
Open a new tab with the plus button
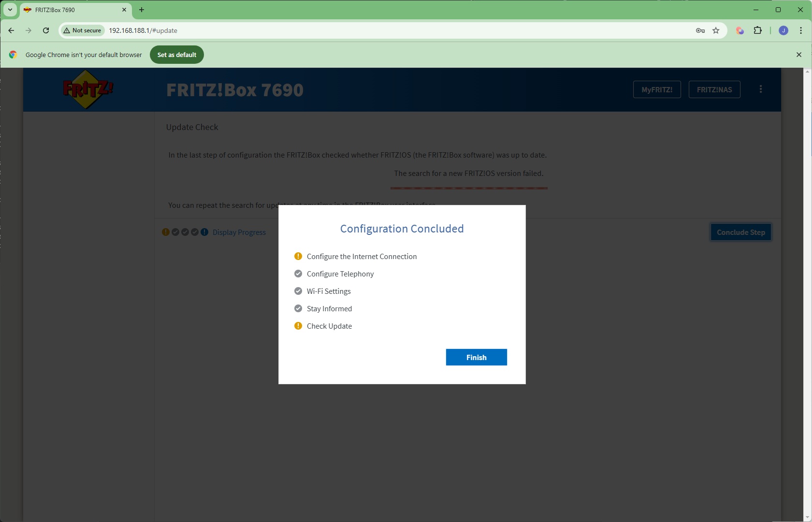(142, 10)
